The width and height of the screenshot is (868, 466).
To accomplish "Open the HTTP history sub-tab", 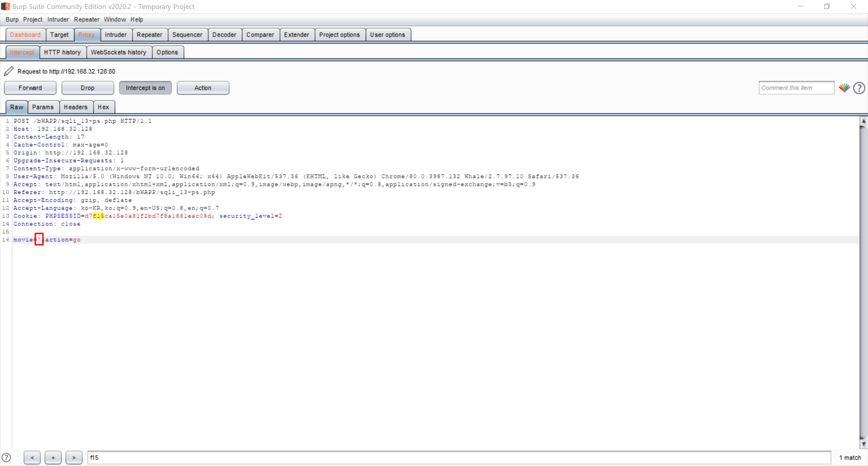I will click(62, 52).
